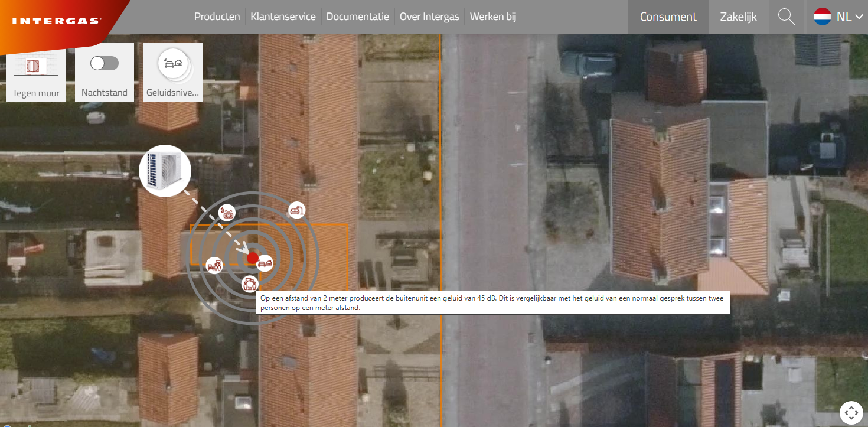
Task: Open the Documentatie menu
Action: tap(357, 17)
